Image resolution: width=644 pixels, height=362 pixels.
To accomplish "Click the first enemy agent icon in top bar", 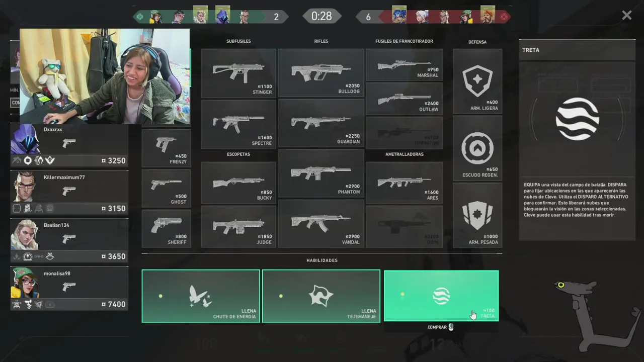I will (399, 15).
